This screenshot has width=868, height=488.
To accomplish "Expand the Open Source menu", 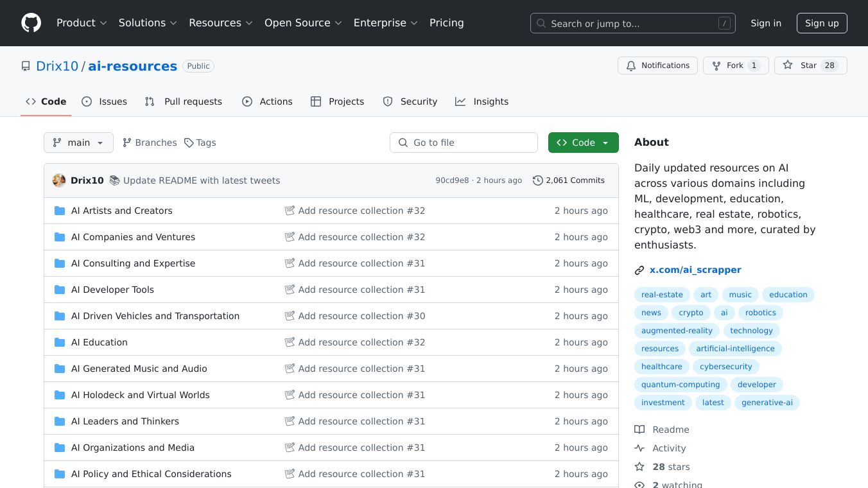I will point(303,23).
